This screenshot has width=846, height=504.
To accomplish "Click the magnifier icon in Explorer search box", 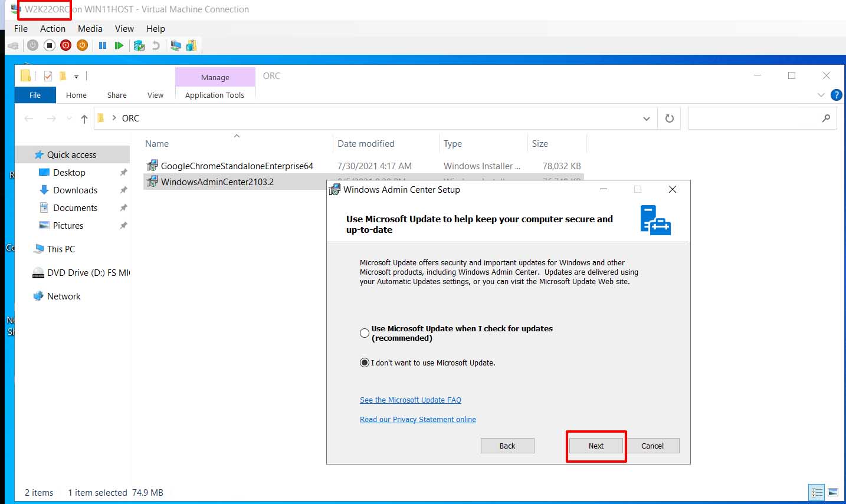I will coord(826,118).
